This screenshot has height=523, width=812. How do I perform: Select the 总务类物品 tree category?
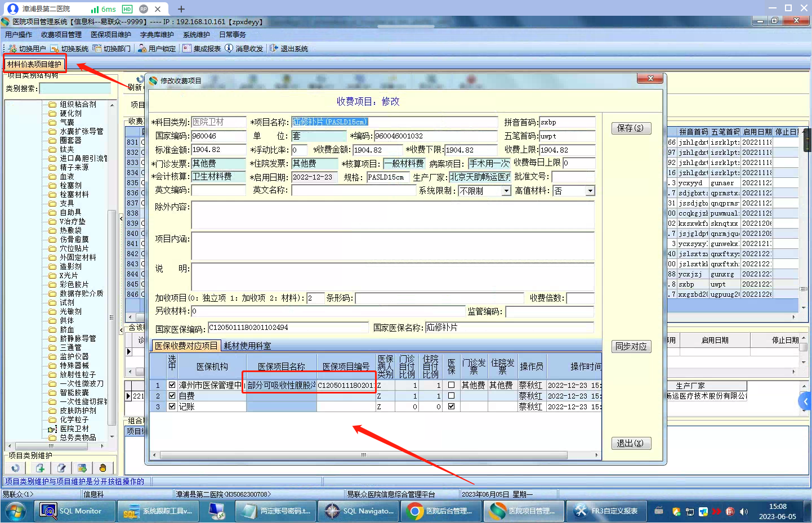click(78, 437)
